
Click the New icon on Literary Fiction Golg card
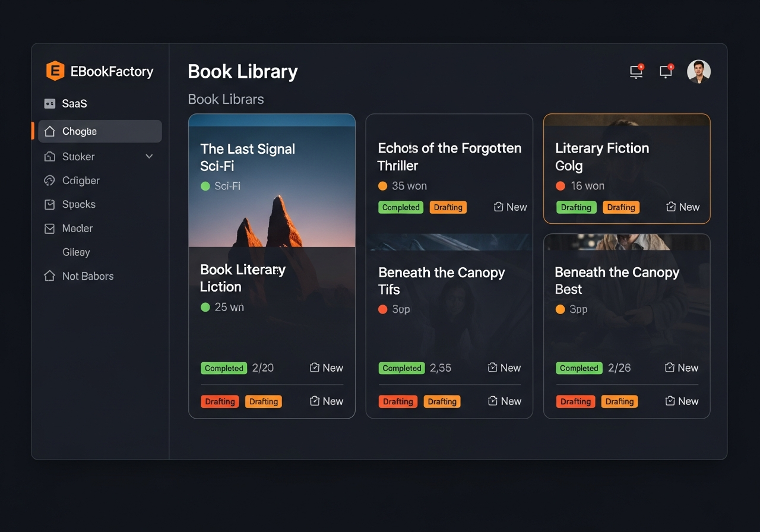click(x=683, y=207)
